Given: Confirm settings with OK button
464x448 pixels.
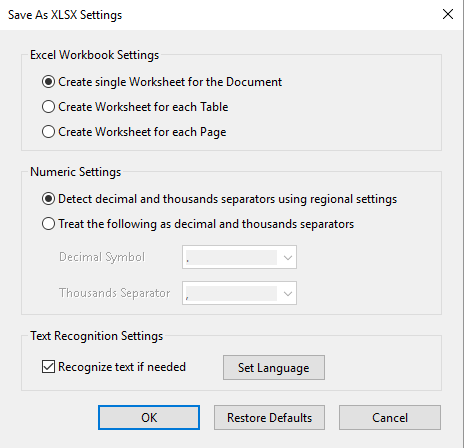Looking at the screenshot, I should tap(149, 417).
